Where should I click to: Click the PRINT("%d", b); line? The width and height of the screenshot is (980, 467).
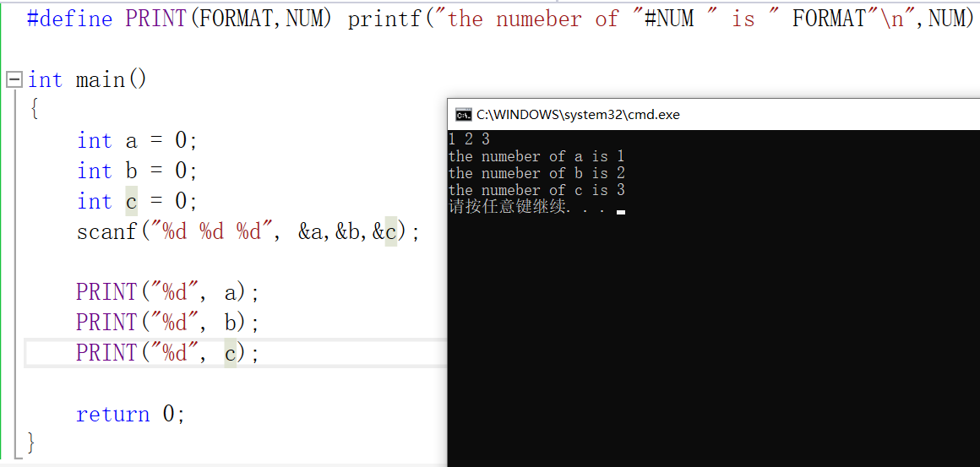coord(167,323)
